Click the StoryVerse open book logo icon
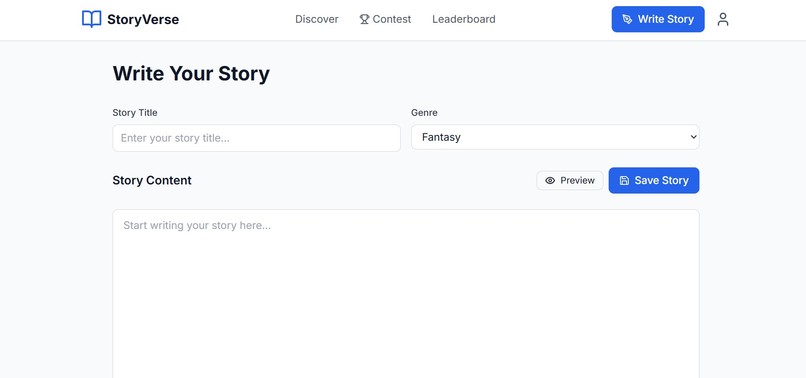 [91, 19]
